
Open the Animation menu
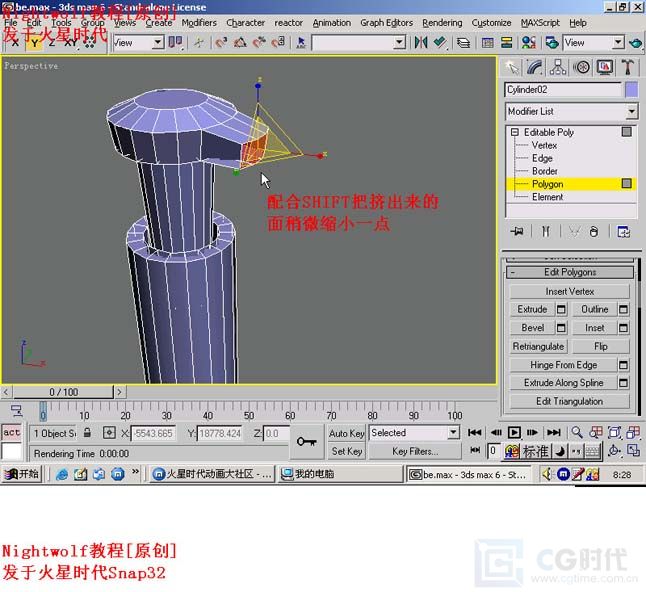point(332,23)
